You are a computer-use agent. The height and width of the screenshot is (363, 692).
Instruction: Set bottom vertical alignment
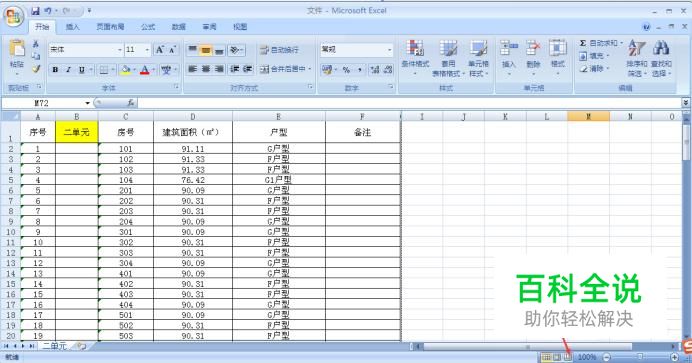tap(219, 50)
